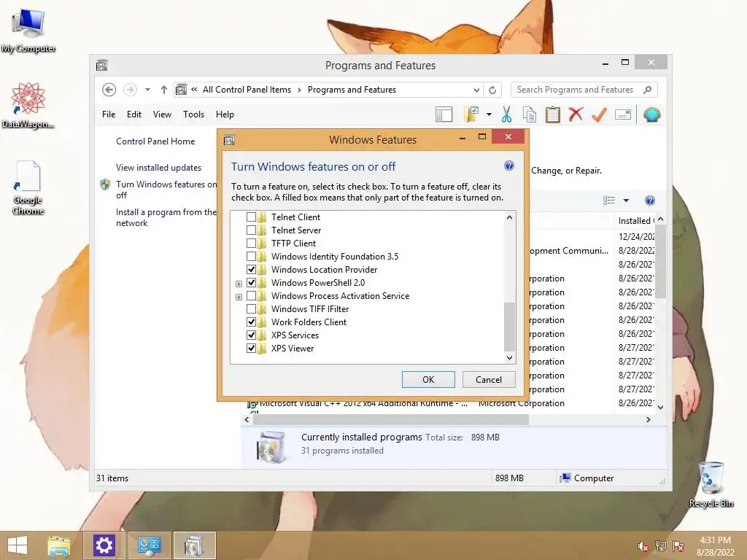Select the DataWagon desktop shortcut
The height and width of the screenshot is (560, 747).
[x=28, y=105]
